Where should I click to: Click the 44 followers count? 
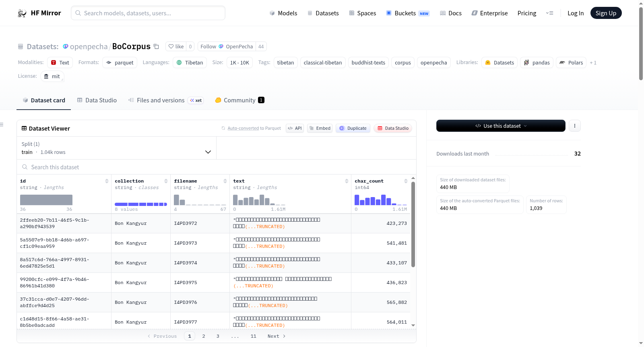261,46
